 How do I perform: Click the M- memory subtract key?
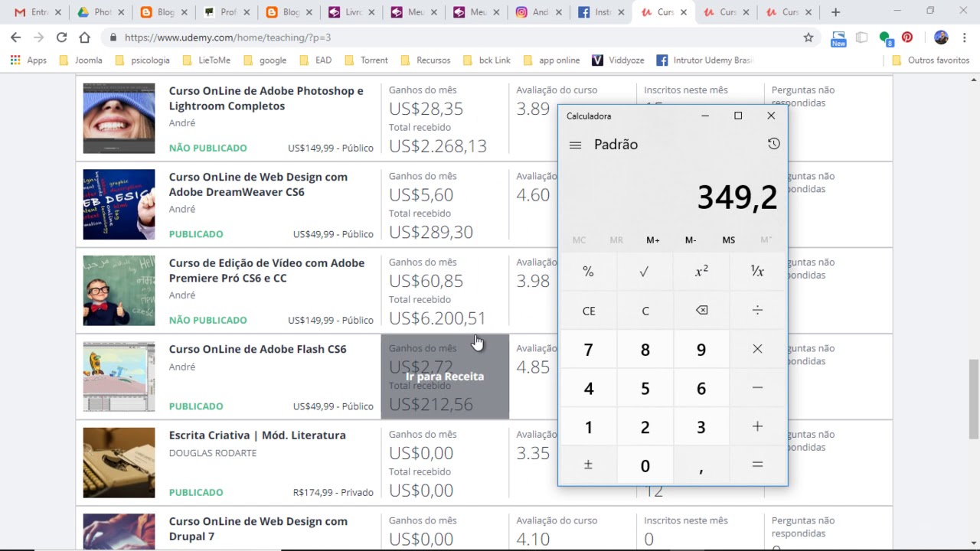(691, 240)
